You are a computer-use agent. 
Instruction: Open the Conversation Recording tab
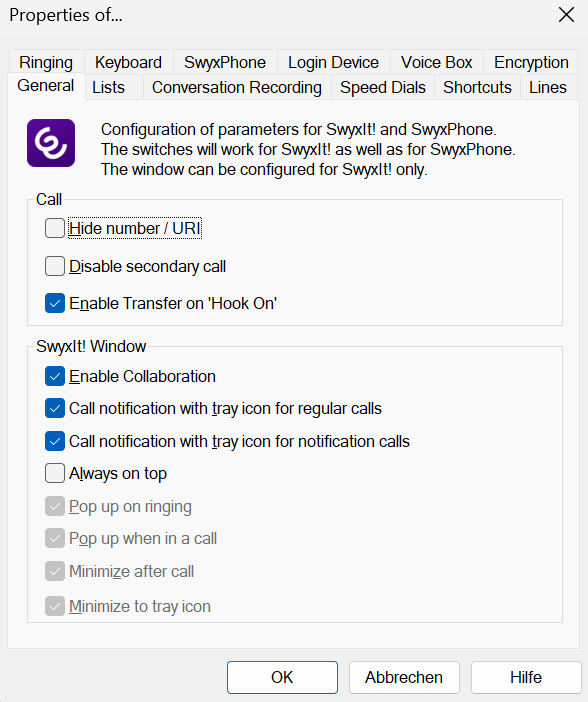pyautogui.click(x=237, y=87)
